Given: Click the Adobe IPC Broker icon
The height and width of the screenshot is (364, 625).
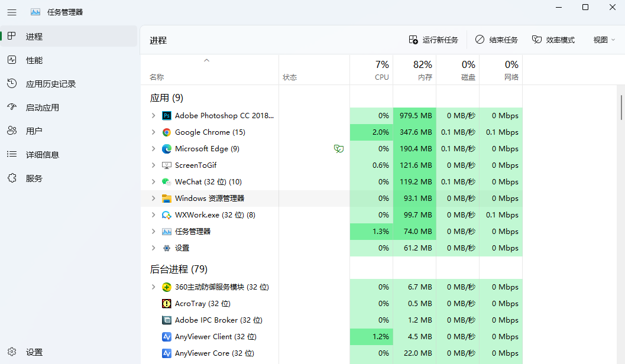Looking at the screenshot, I should [x=167, y=320].
